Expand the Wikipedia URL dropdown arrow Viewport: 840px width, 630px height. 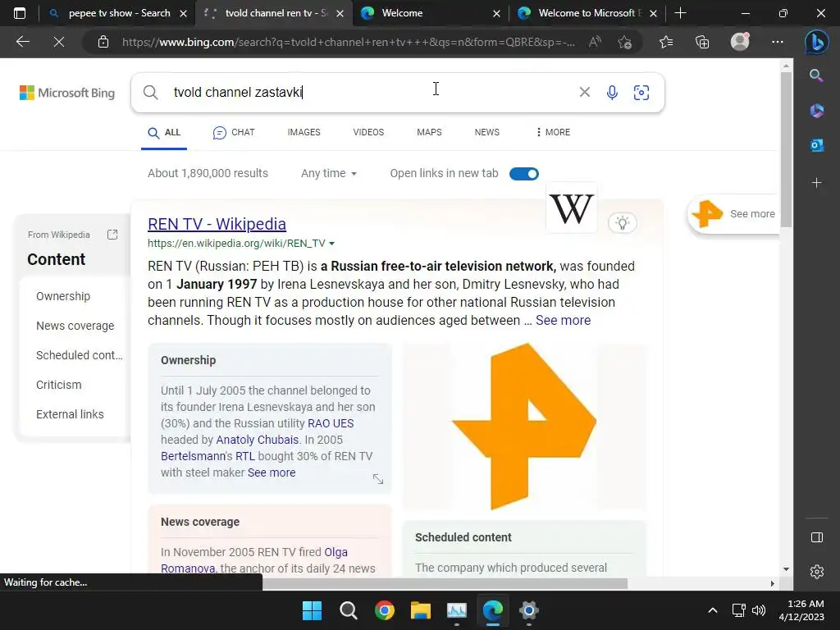click(331, 243)
